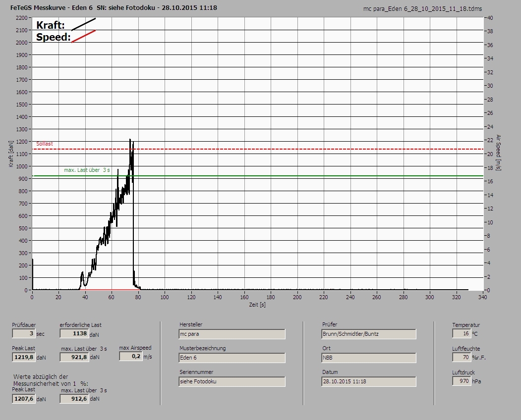The height and width of the screenshot is (420, 521).
Task: Select the corrected Peak Last value 1207,6
Action: pos(24,398)
